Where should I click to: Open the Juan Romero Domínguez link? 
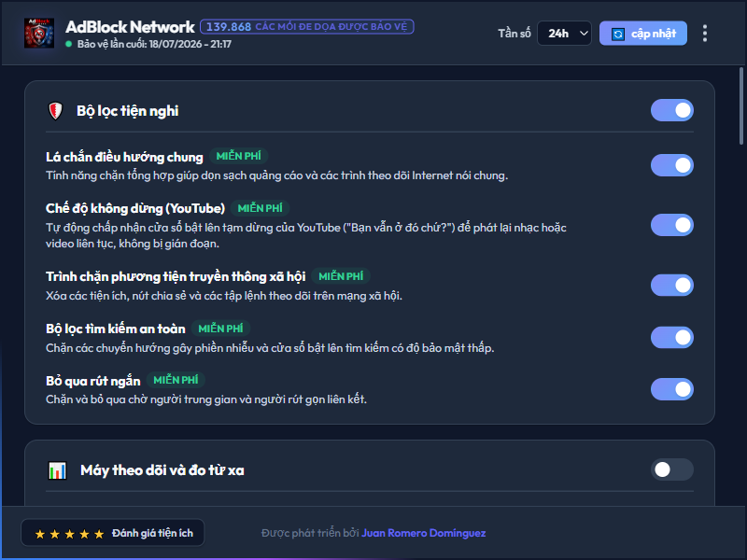[424, 533]
